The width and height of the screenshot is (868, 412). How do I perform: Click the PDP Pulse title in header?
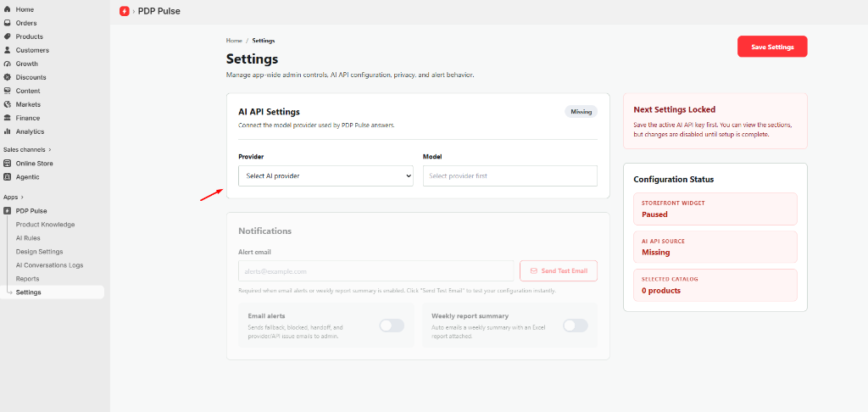(159, 11)
